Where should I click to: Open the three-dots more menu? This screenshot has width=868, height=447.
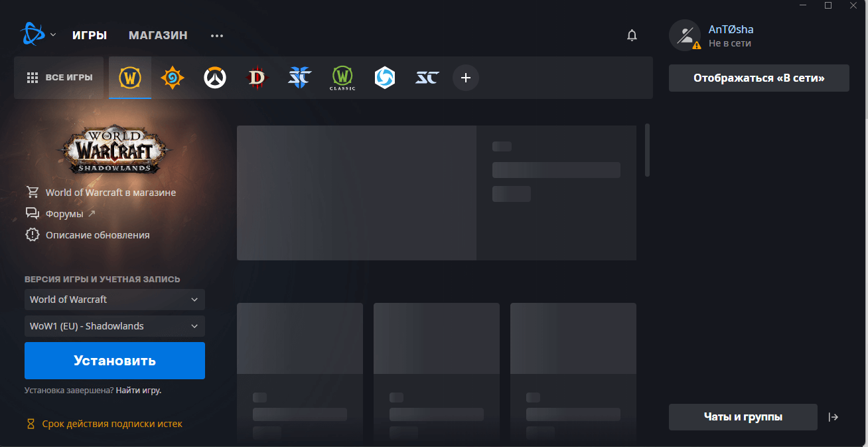(x=217, y=36)
